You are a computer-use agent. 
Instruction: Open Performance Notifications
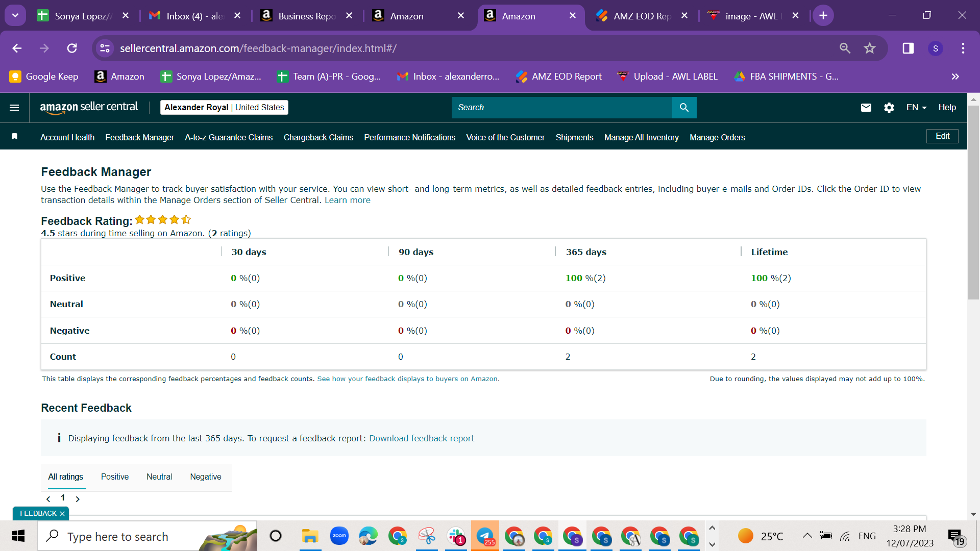point(409,138)
